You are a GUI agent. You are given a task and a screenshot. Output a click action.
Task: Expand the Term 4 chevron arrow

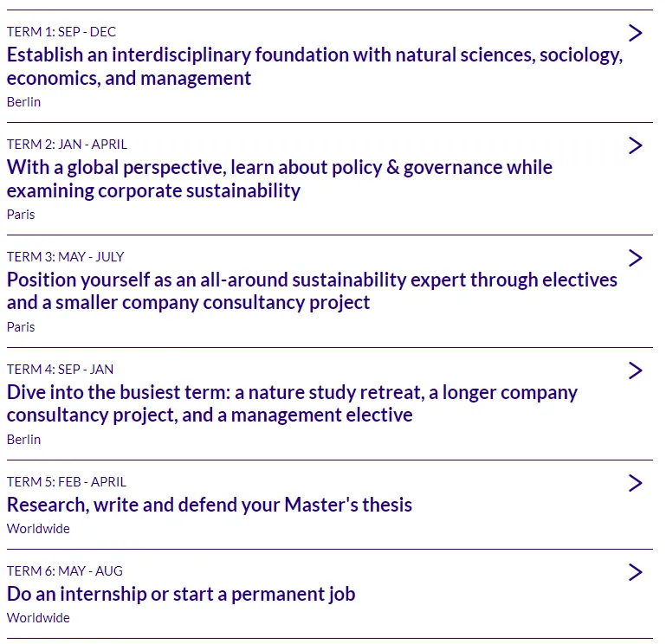point(636,370)
